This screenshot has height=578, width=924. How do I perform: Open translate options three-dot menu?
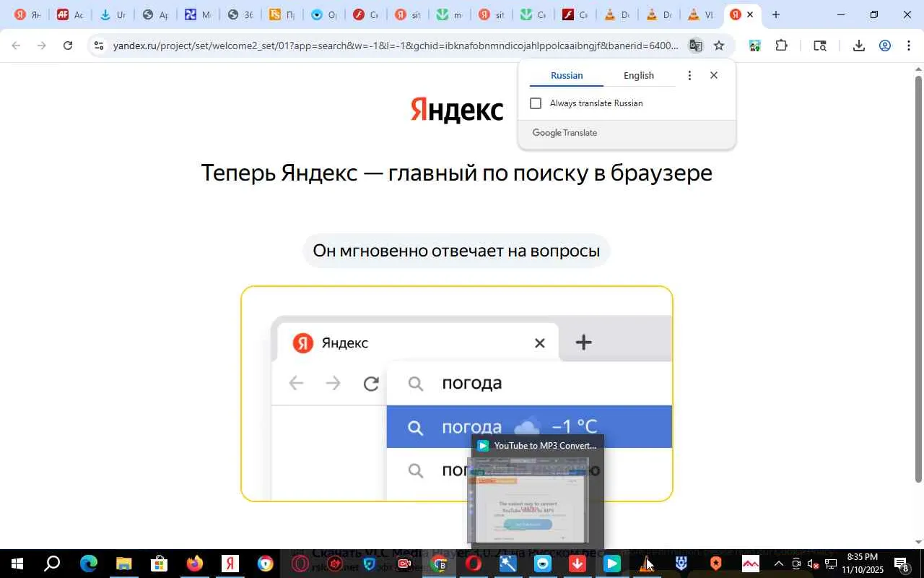tap(689, 75)
